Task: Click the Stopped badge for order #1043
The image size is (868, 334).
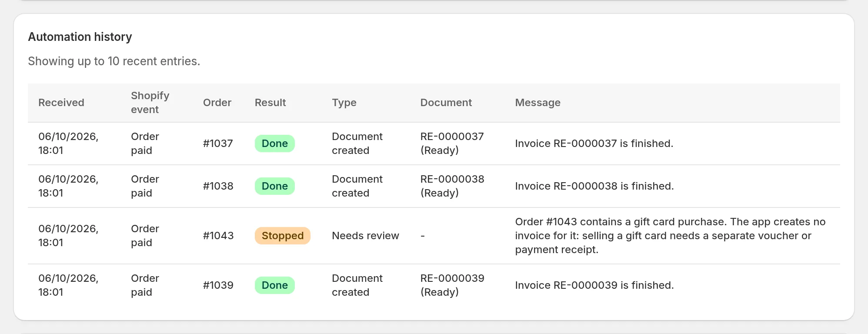Action: coord(282,236)
